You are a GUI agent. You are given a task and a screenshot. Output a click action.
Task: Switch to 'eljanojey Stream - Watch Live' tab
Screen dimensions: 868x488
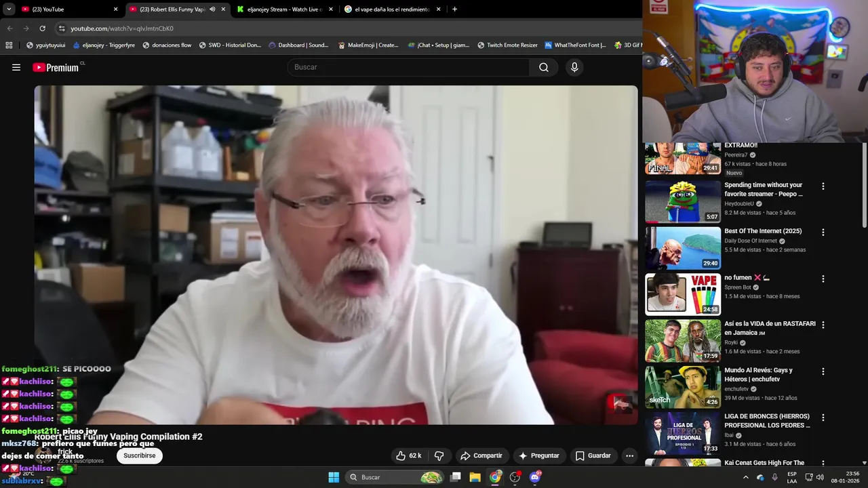pyautogui.click(x=285, y=9)
